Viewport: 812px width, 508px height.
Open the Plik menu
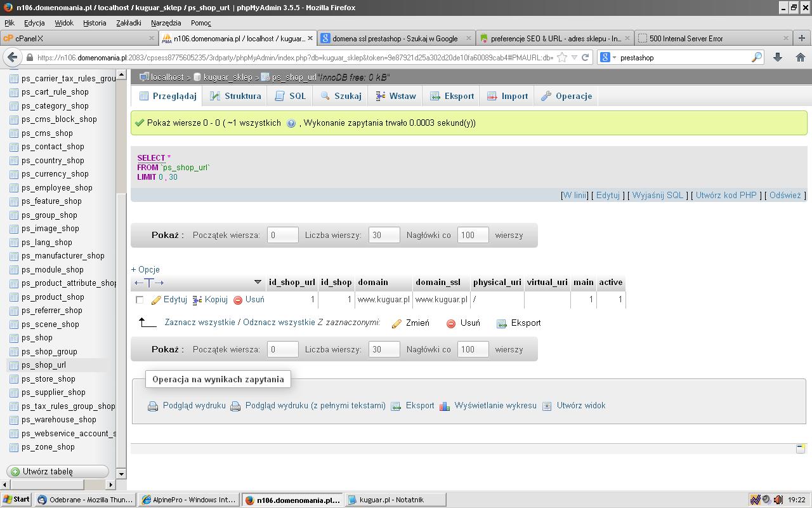(10, 23)
